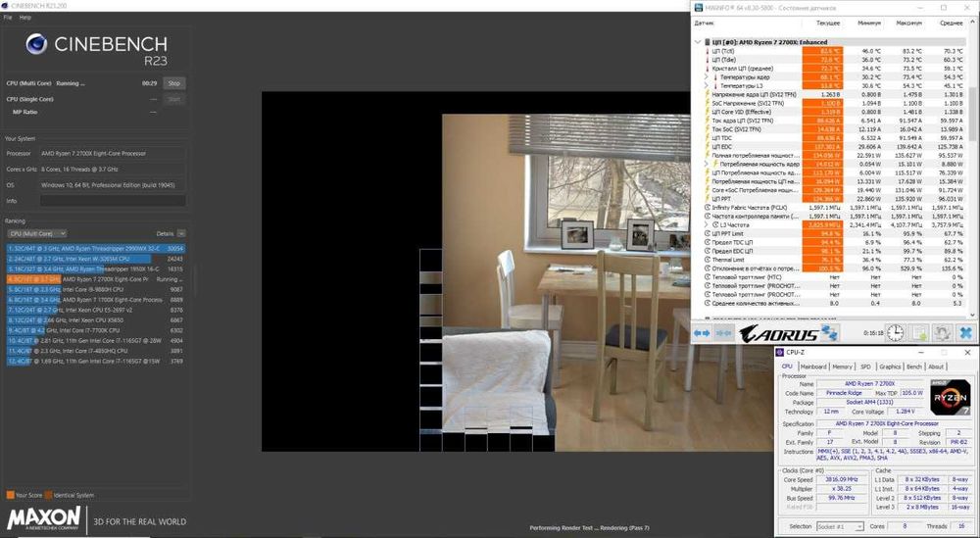Stop the running CPU Multi Core test
Image resolution: width=980 pixels, height=538 pixels.
pyautogui.click(x=174, y=83)
